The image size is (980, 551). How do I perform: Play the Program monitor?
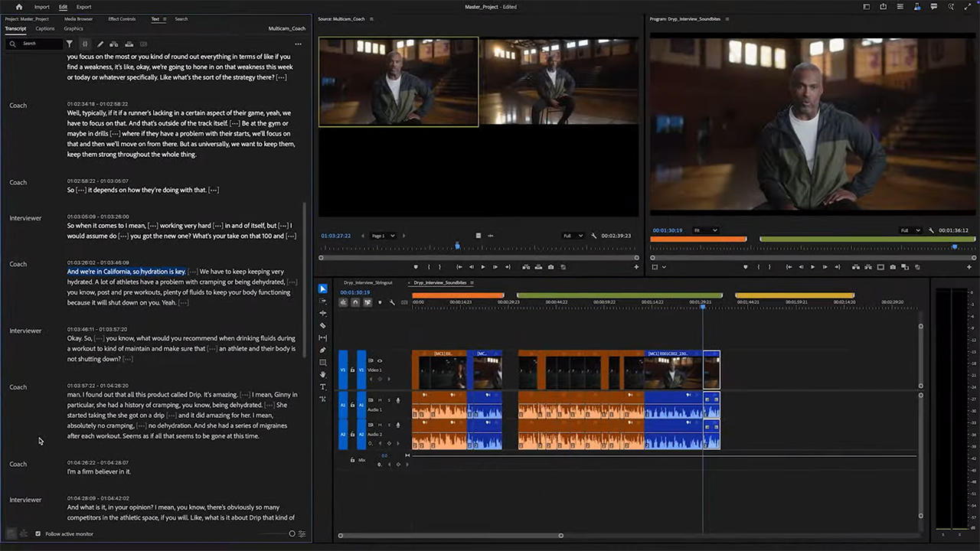(x=812, y=267)
